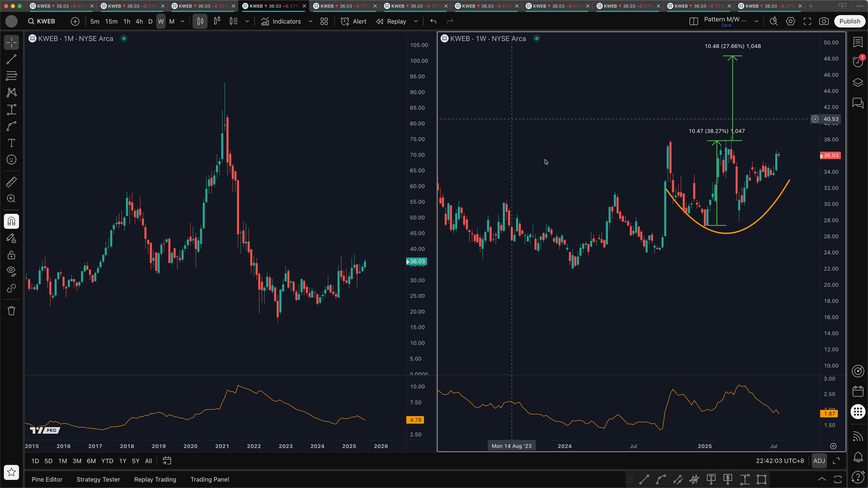
Task: Expand the time interval dropdown arrow
Action: (x=183, y=21)
